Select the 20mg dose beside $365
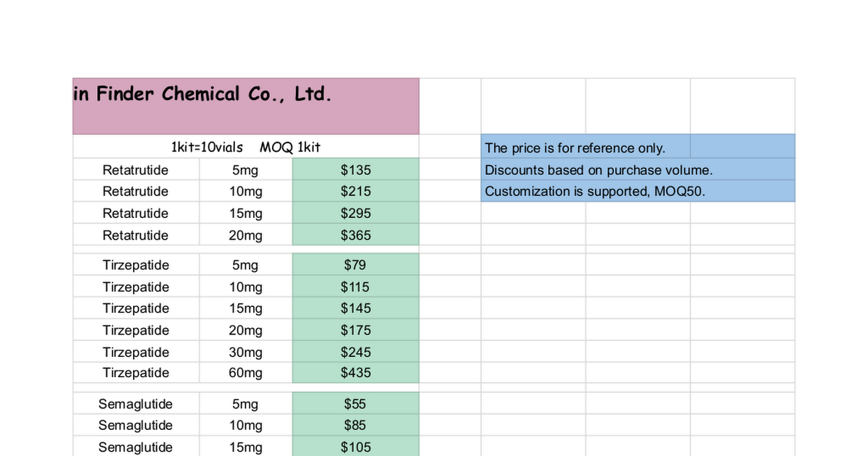The height and width of the screenshot is (456, 868). (245, 235)
